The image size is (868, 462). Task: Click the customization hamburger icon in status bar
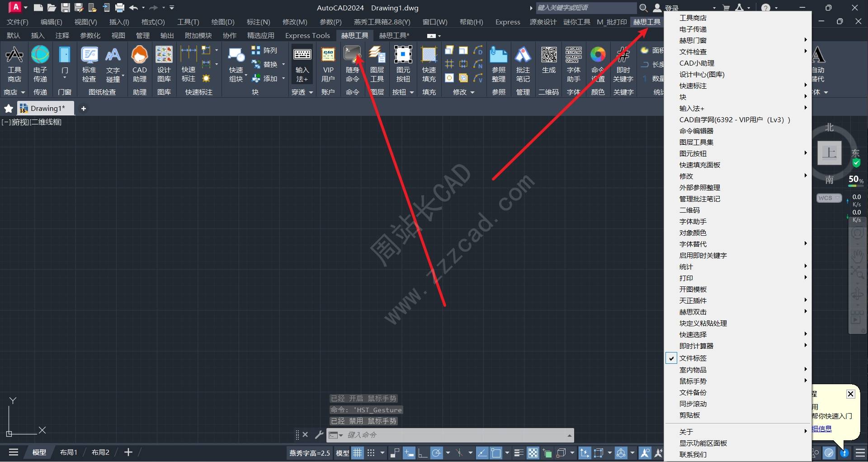(x=860, y=452)
